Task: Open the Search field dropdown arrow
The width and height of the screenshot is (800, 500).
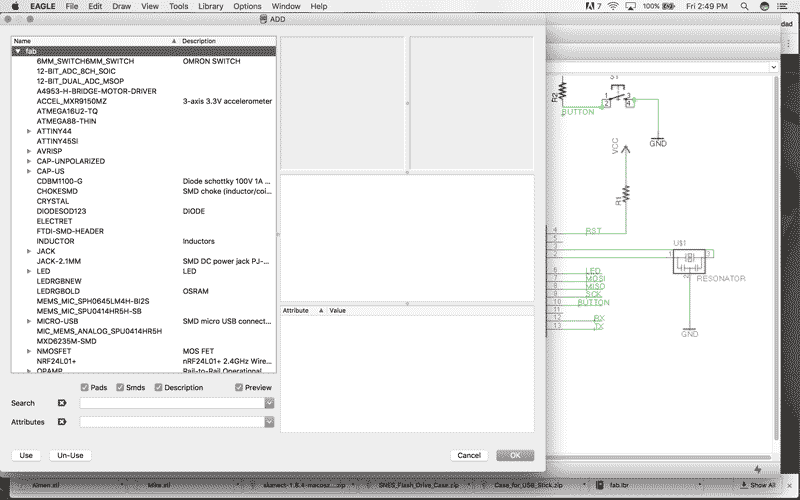Action: (x=269, y=403)
